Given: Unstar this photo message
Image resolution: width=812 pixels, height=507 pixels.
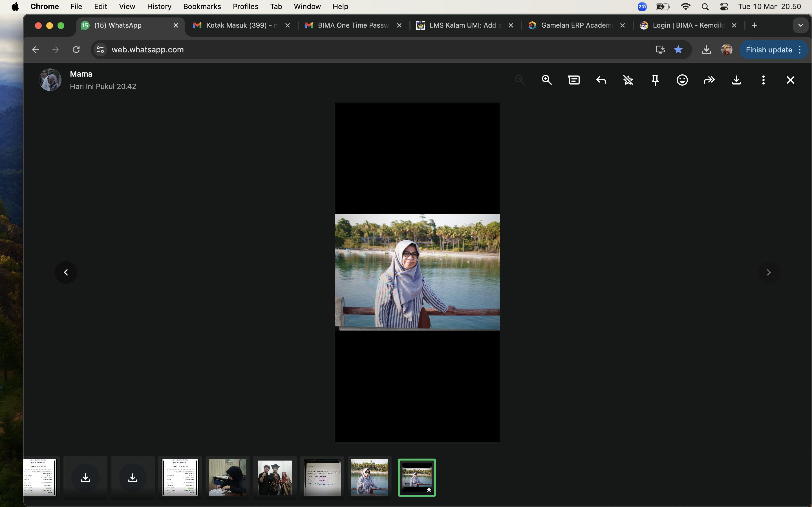Looking at the screenshot, I should click(x=628, y=80).
